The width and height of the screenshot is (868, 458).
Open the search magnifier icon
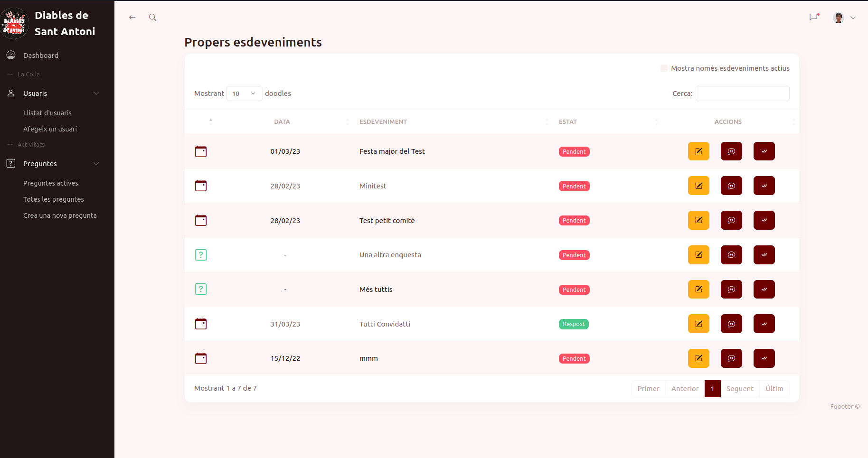(152, 18)
